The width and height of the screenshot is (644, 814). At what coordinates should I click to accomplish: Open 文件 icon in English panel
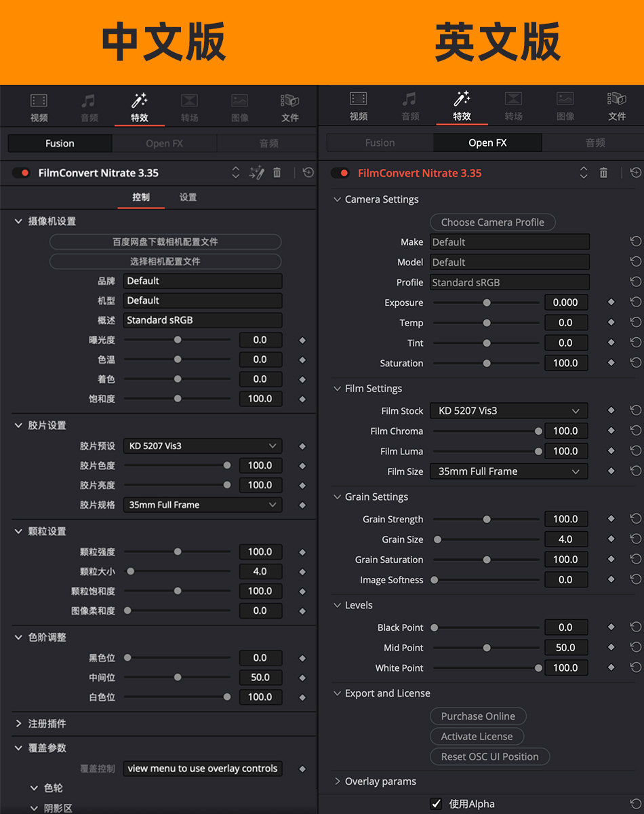[x=616, y=99]
